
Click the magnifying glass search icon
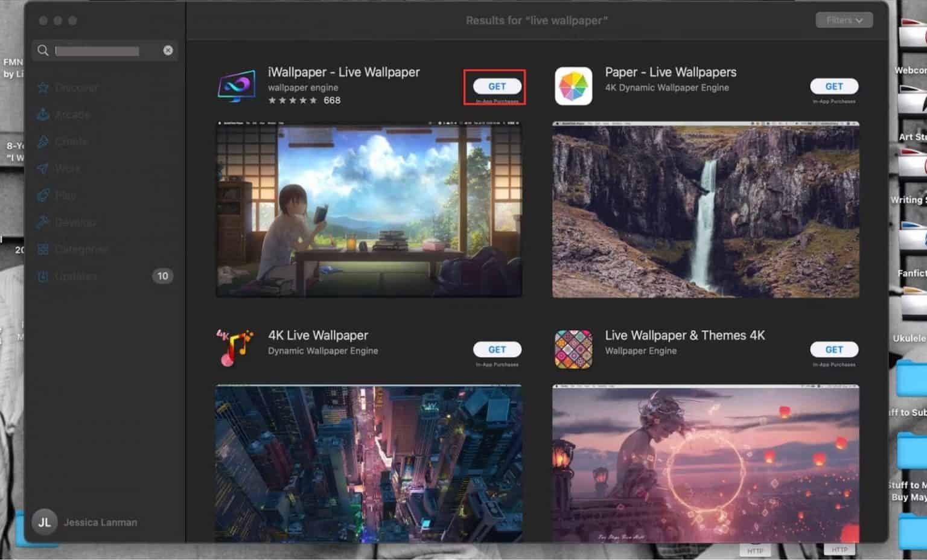[x=43, y=51]
